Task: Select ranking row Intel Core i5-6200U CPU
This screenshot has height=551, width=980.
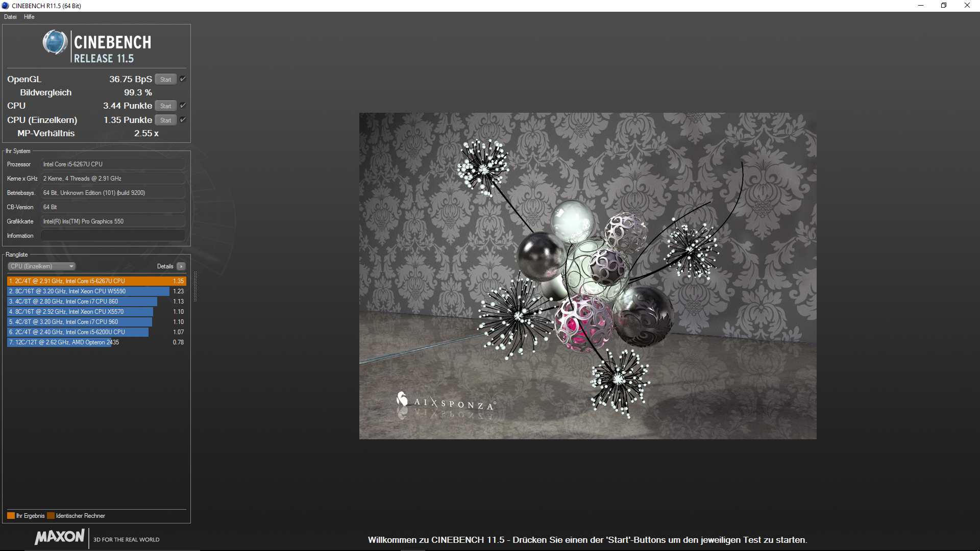Action: 96,332
